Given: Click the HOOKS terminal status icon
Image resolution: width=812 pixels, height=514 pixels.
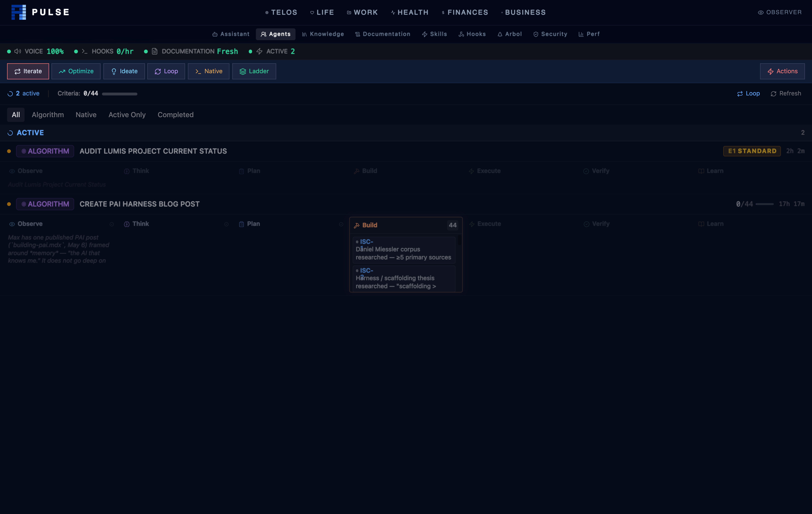Looking at the screenshot, I should click(x=85, y=51).
